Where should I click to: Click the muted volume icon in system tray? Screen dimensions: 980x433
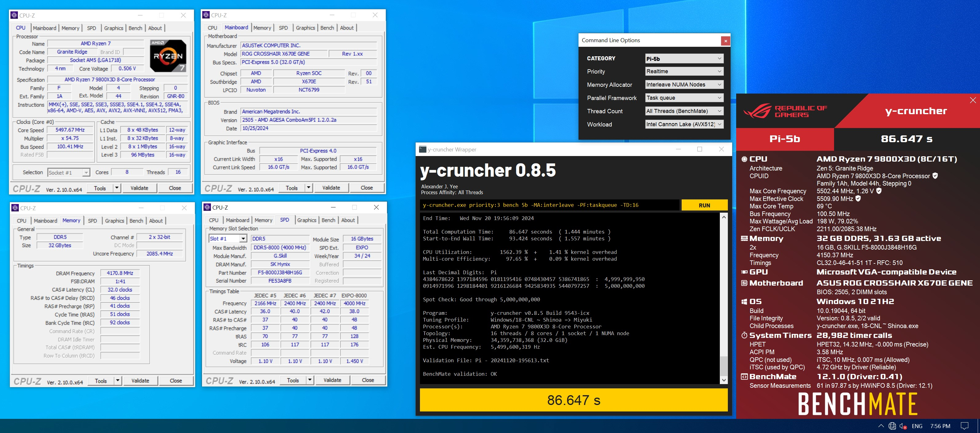click(903, 426)
